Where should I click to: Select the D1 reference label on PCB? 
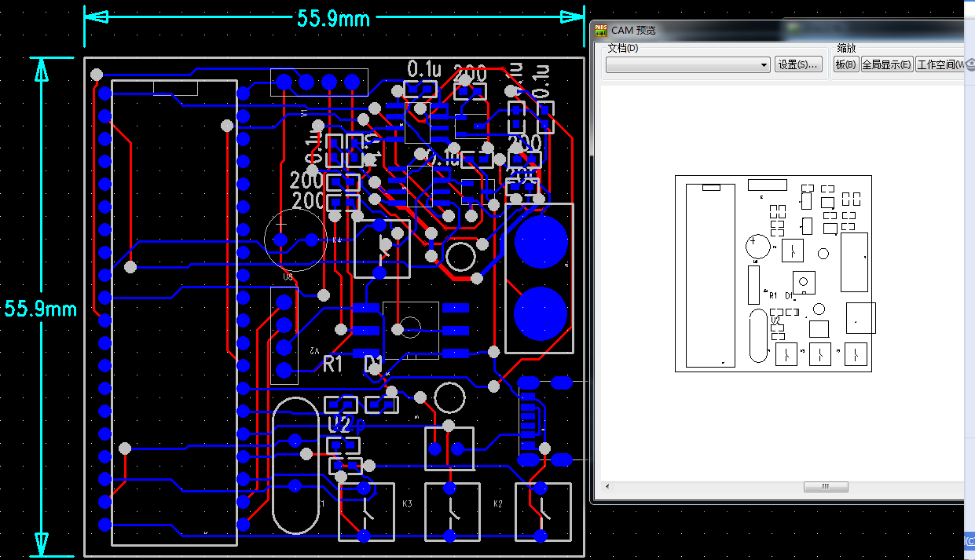(374, 364)
